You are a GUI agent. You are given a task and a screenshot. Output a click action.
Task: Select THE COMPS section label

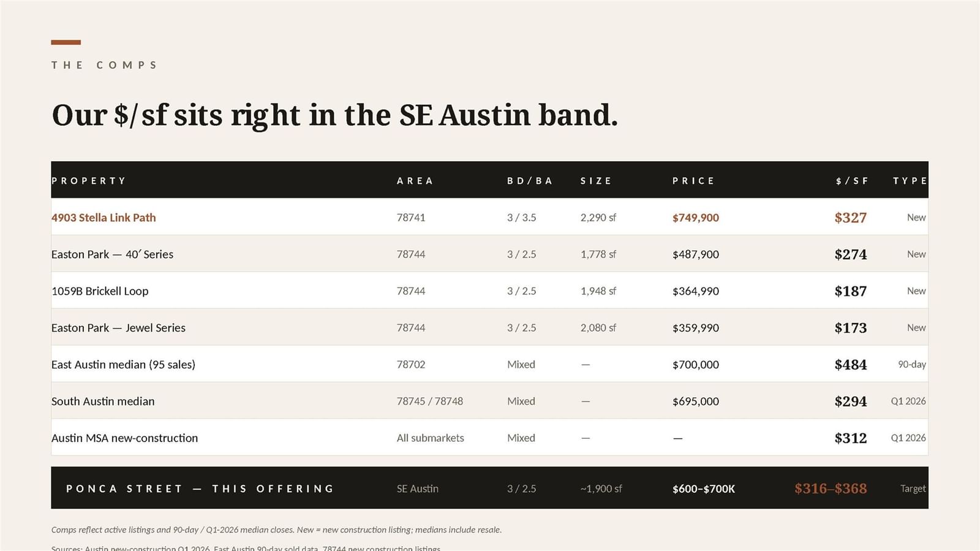tap(104, 65)
